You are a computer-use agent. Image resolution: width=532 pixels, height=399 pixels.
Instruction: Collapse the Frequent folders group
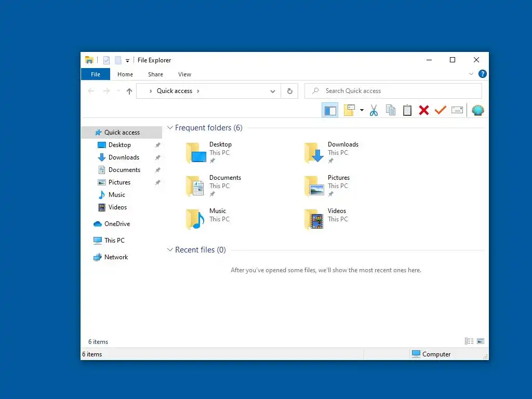coord(170,128)
